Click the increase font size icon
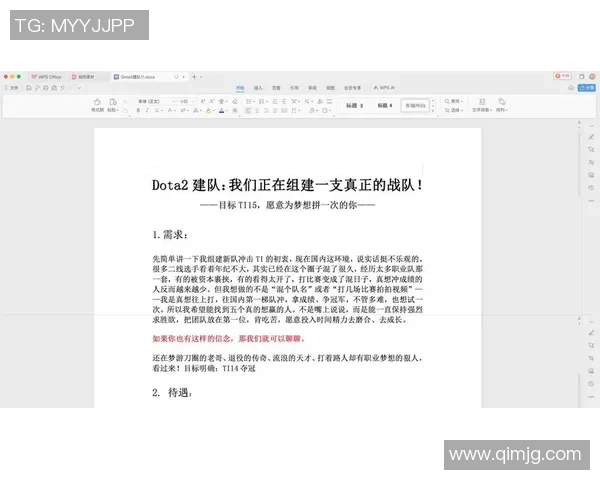This screenshot has width=600, height=480. coord(203,101)
